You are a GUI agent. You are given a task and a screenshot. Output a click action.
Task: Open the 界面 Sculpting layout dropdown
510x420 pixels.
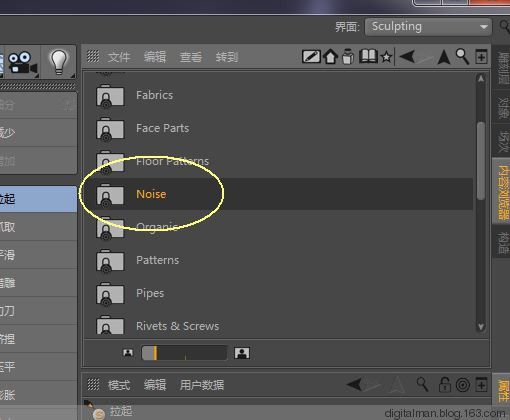(428, 27)
